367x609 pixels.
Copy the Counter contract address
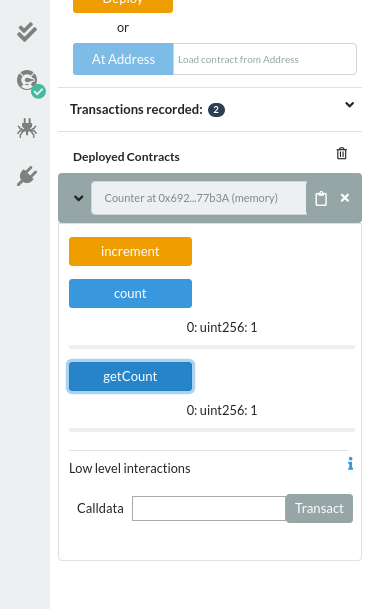tap(321, 198)
